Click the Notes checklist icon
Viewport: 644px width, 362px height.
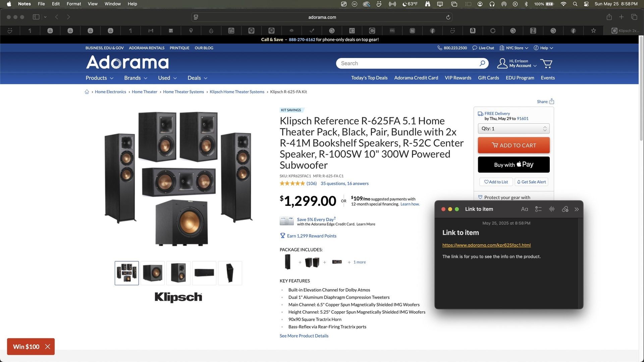coord(538,209)
